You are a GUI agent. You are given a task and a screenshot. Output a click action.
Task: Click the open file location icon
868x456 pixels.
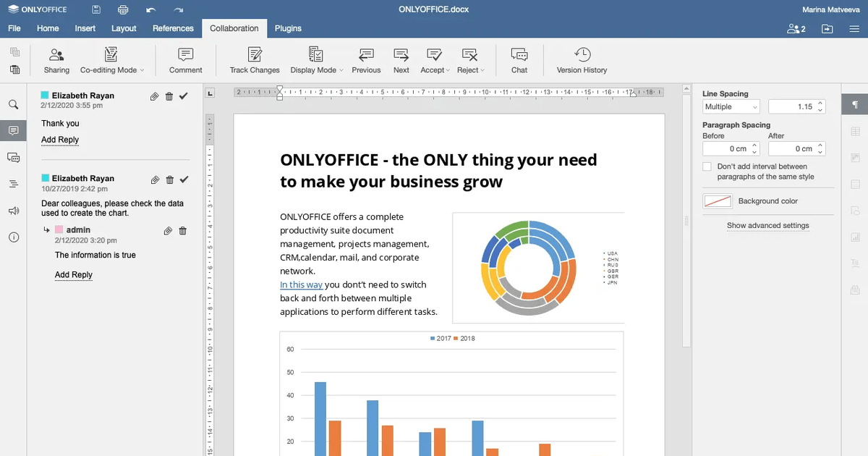[x=827, y=29]
